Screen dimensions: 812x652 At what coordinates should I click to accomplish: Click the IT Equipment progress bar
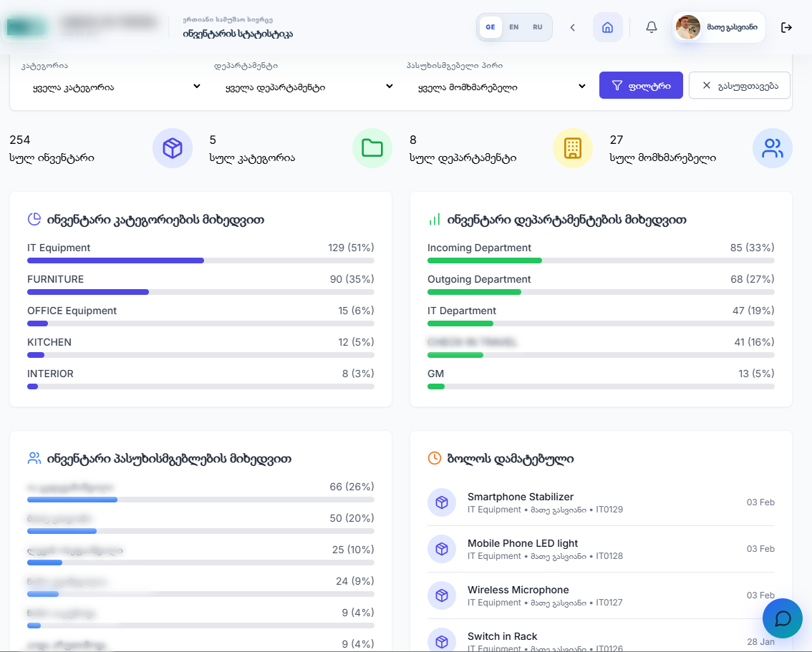[x=201, y=261]
